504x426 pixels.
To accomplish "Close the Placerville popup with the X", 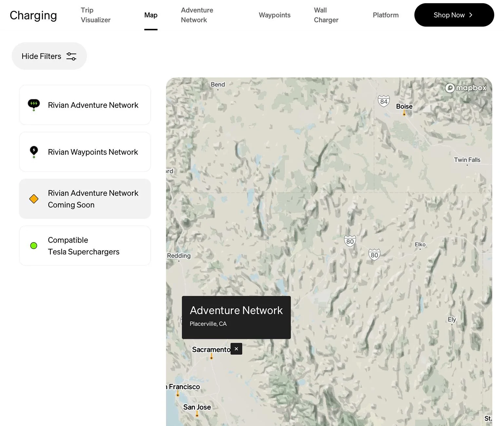I will tap(236, 349).
